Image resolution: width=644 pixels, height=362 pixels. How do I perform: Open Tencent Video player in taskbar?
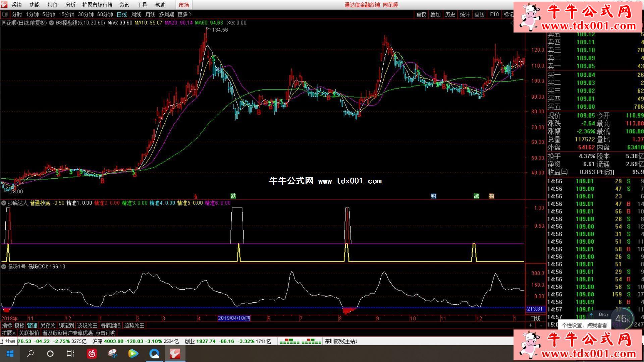[x=133, y=354]
